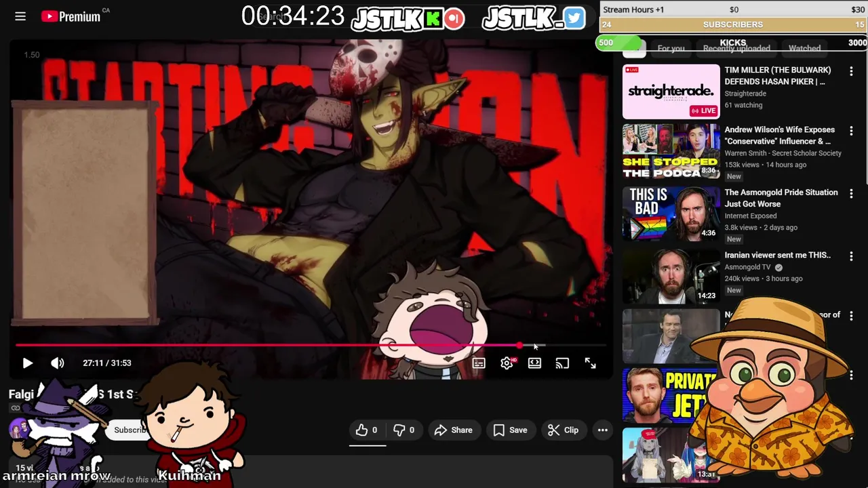This screenshot has height=488, width=868.
Task: Open 'Iranian viewer sent me THIS..' video title
Action: pyautogui.click(x=777, y=255)
